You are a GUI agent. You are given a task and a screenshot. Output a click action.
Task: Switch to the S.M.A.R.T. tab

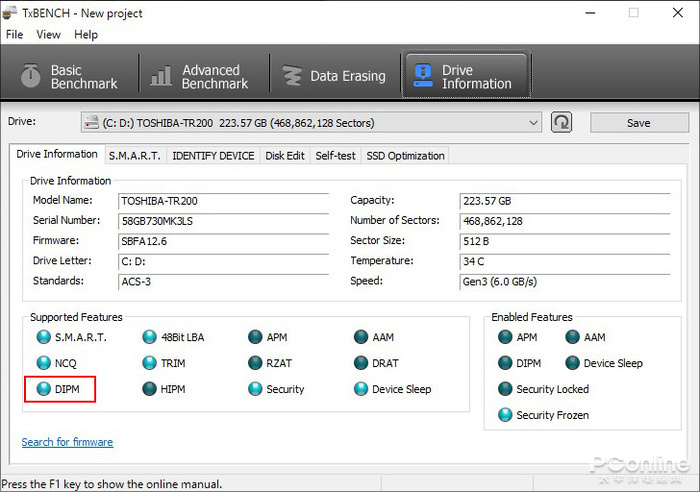pos(134,156)
